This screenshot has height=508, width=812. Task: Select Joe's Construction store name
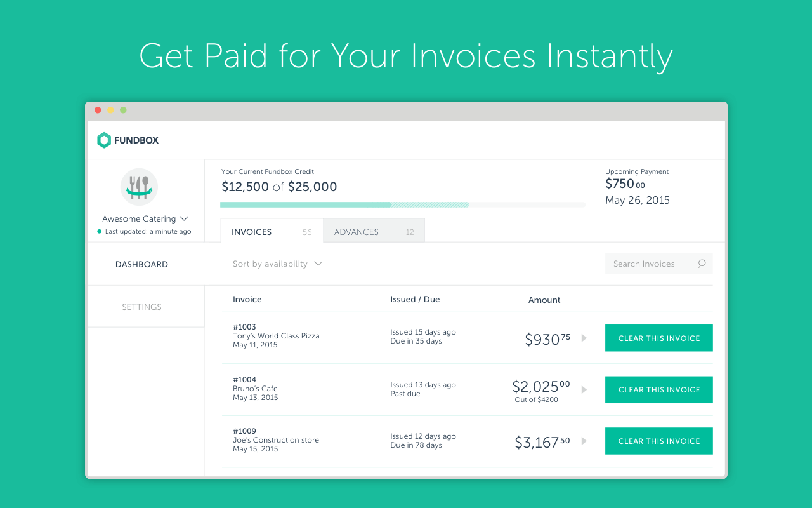(276, 440)
